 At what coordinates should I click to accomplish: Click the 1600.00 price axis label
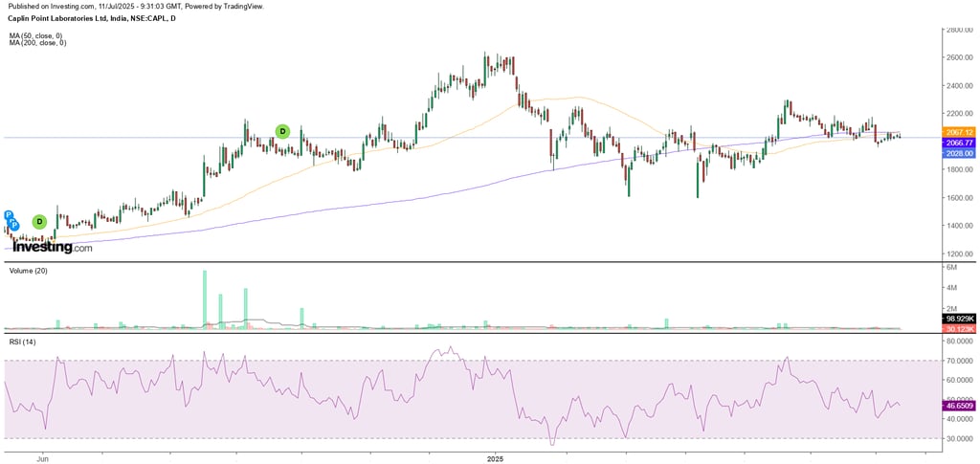click(x=961, y=198)
